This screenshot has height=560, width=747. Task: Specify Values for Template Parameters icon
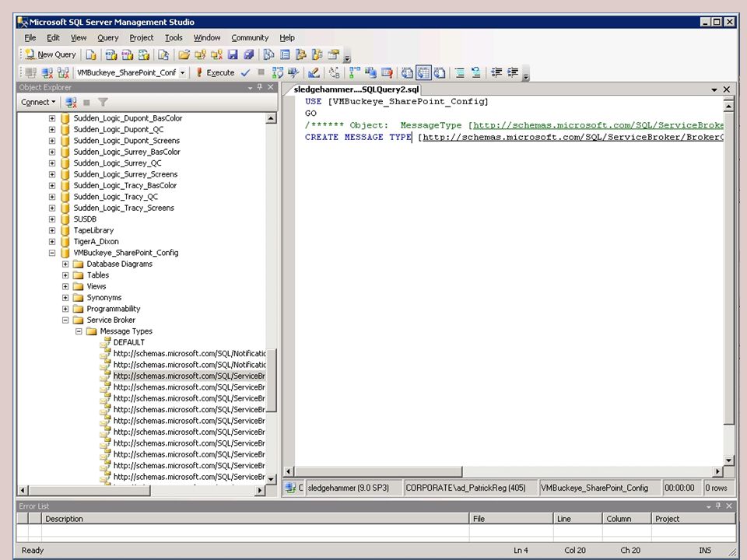point(335,73)
